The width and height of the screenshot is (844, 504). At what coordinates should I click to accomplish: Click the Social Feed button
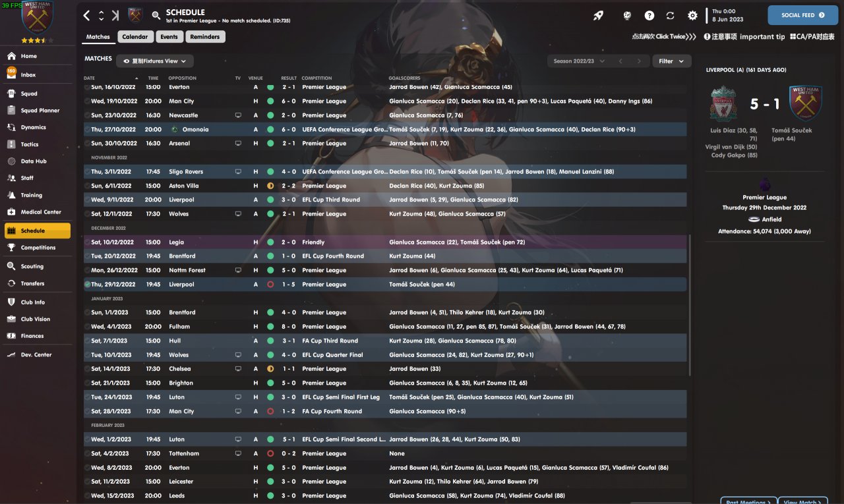[802, 15]
